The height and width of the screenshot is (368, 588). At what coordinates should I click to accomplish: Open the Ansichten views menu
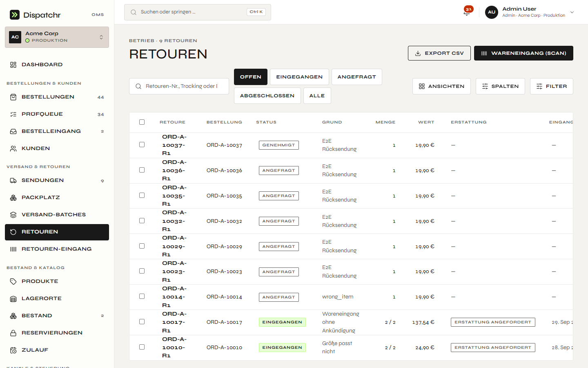click(x=441, y=86)
